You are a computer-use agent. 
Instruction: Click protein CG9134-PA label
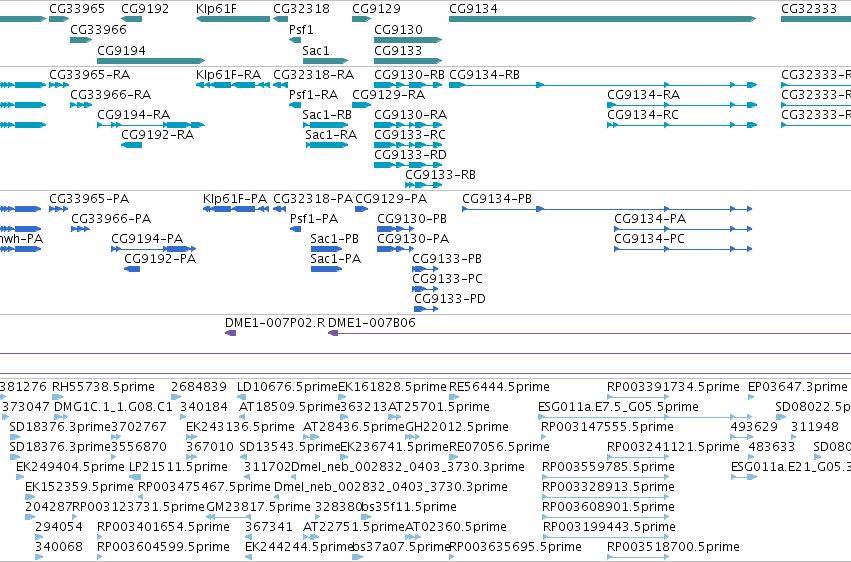[650, 219]
